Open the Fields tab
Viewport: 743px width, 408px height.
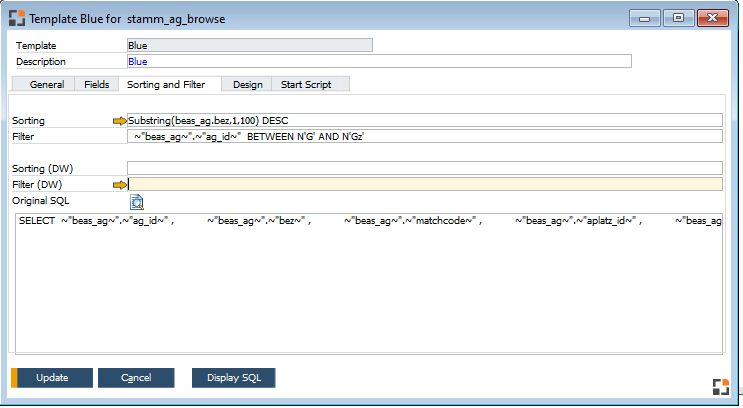(x=97, y=85)
